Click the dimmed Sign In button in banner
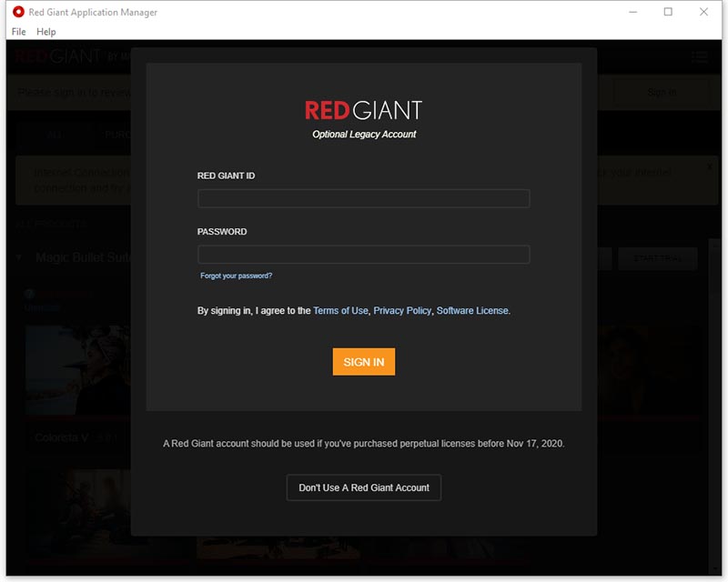The height and width of the screenshot is (582, 728). point(662,93)
